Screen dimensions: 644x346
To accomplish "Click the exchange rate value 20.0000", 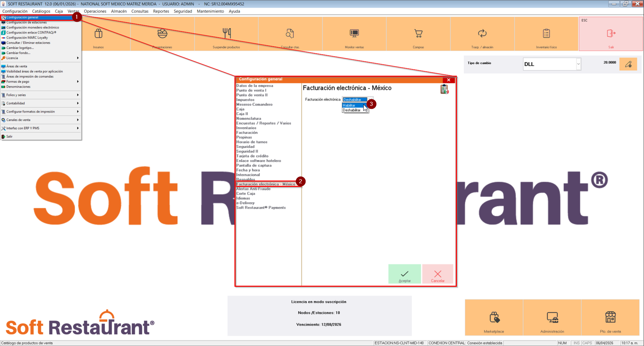I will tap(610, 62).
